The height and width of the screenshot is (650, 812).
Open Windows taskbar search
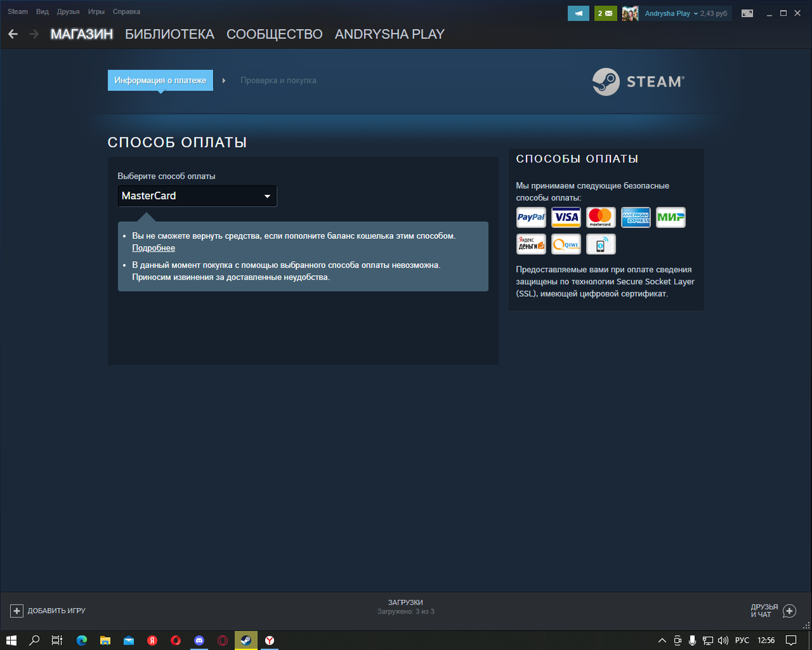pos(35,640)
